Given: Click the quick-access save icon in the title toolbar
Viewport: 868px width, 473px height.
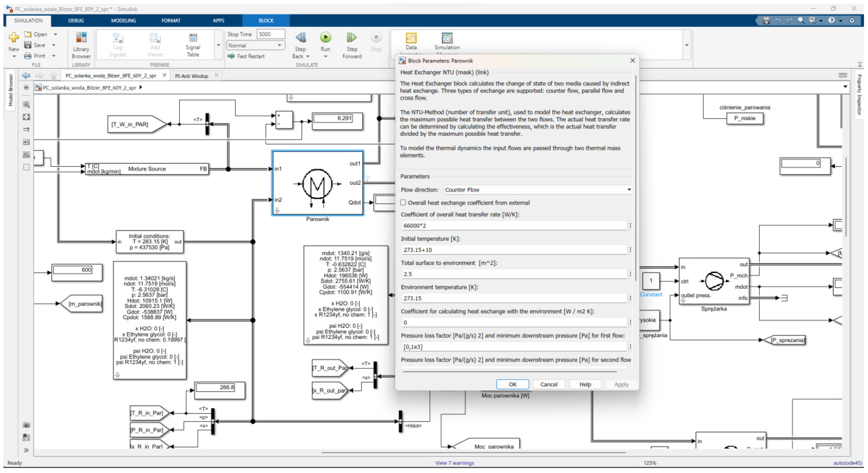Looking at the screenshot, I should [x=766, y=21].
